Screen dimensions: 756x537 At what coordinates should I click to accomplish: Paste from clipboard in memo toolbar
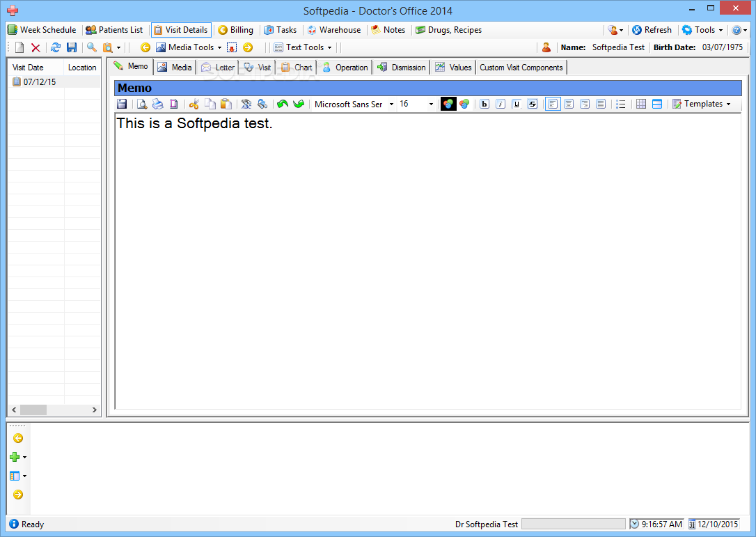(226, 104)
